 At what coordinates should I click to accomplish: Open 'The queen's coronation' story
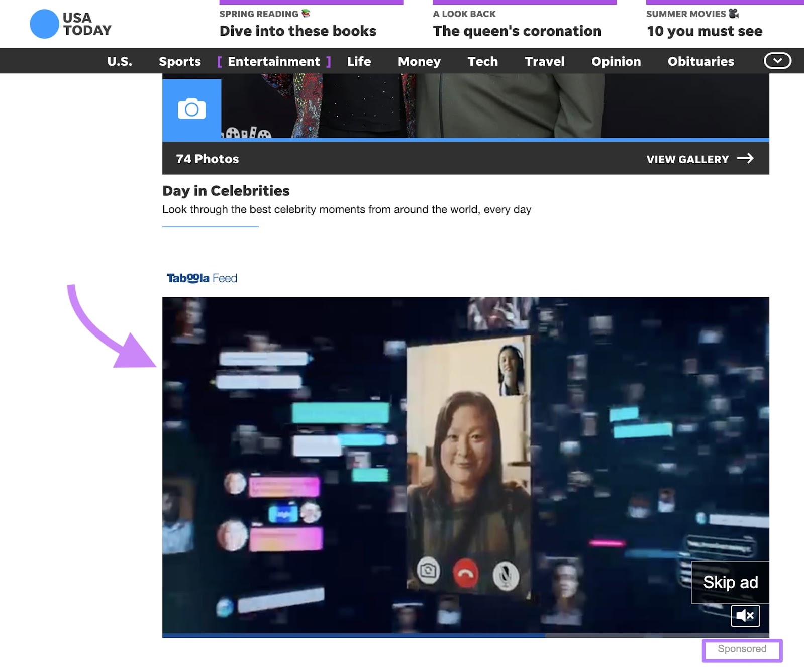pyautogui.click(x=517, y=31)
